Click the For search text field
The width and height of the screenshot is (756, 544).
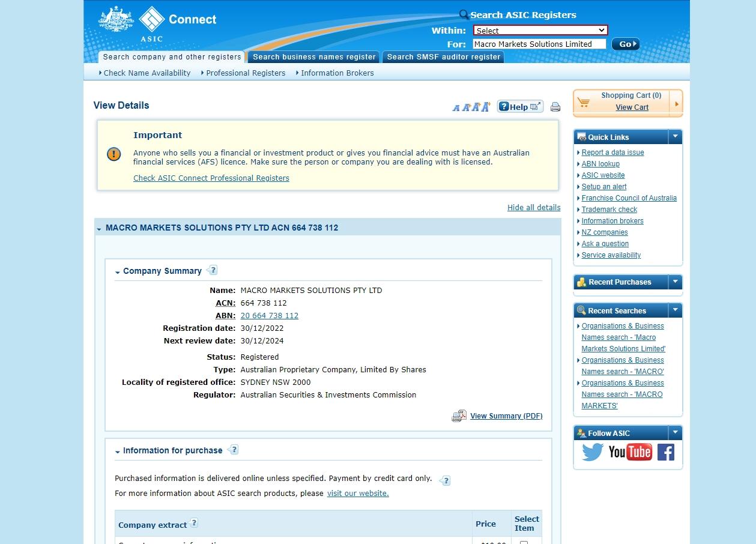coord(540,44)
